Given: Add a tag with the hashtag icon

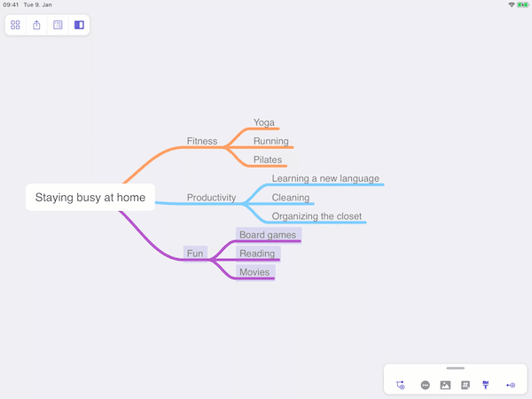Looking at the screenshot, I should [x=465, y=385].
